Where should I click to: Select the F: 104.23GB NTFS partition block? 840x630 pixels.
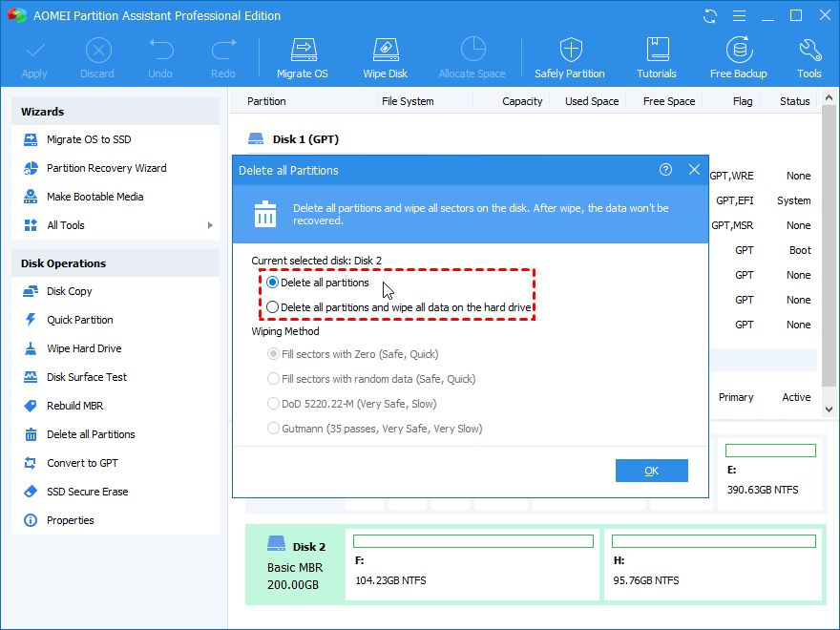point(472,565)
